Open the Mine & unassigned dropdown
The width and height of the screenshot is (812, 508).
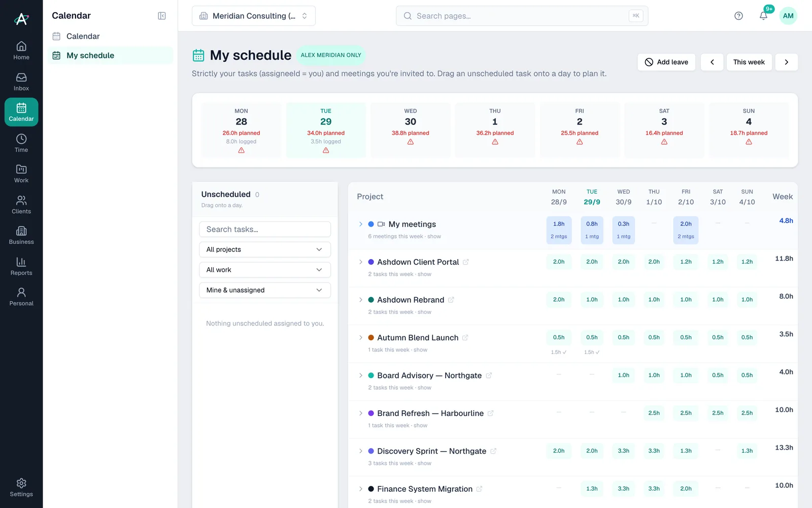click(x=265, y=290)
